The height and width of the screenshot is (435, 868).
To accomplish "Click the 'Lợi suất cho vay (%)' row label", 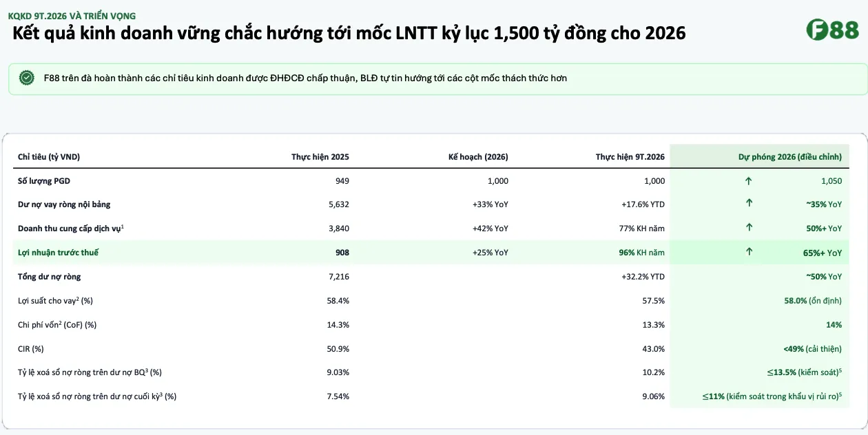I will click(x=55, y=300).
